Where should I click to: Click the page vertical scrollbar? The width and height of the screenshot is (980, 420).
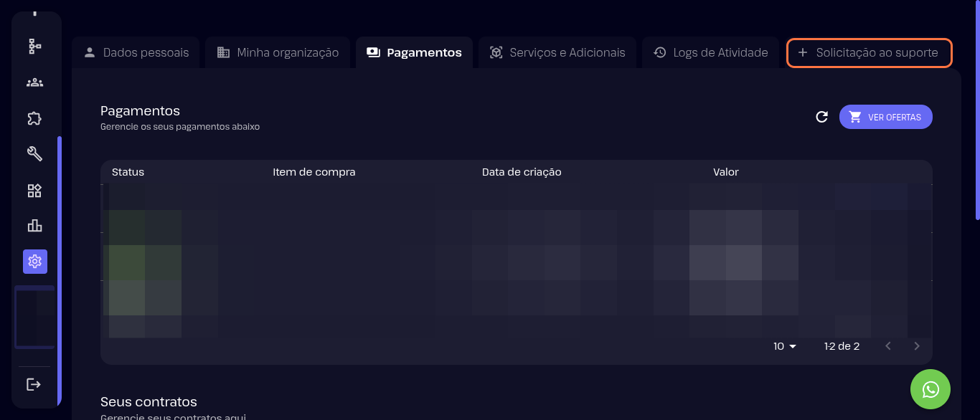coord(976,108)
